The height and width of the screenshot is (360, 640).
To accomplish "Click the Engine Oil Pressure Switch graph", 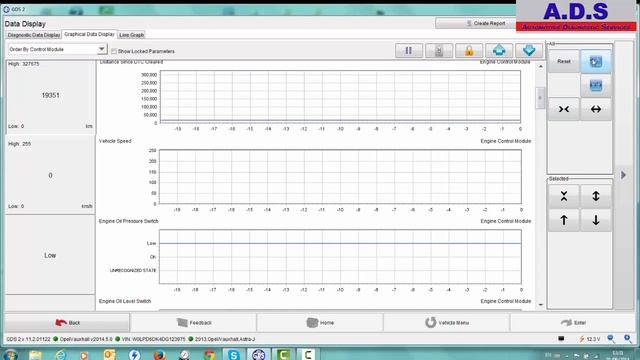I will [x=340, y=257].
